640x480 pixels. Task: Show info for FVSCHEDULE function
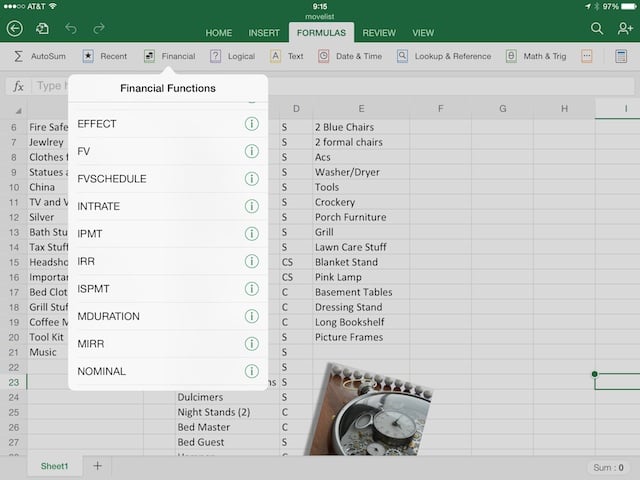(251, 179)
